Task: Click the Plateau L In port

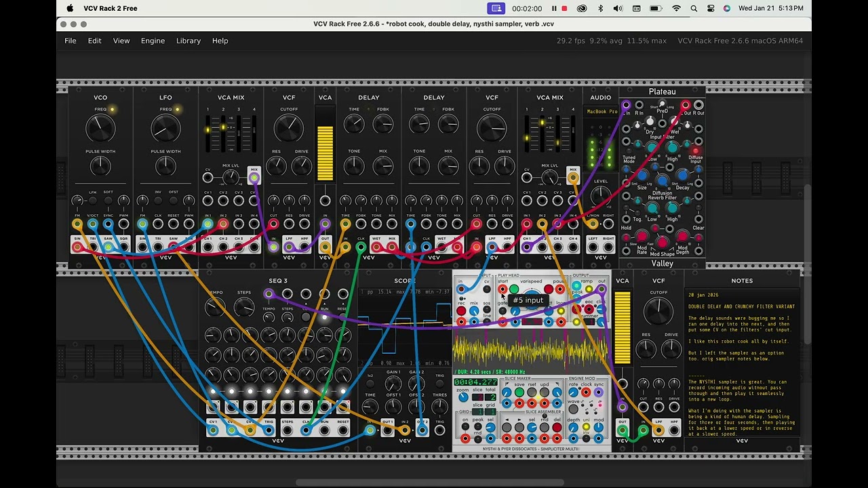Action: [x=626, y=105]
